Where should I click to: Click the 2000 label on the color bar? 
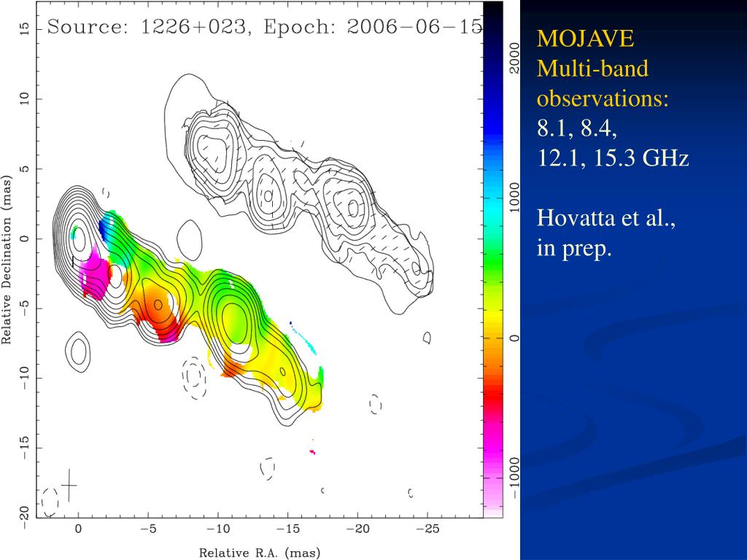click(515, 58)
